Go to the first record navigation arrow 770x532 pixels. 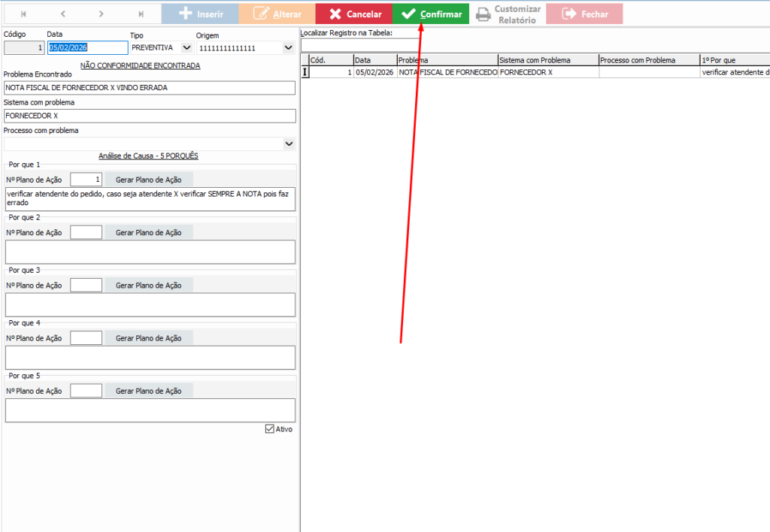coord(23,14)
